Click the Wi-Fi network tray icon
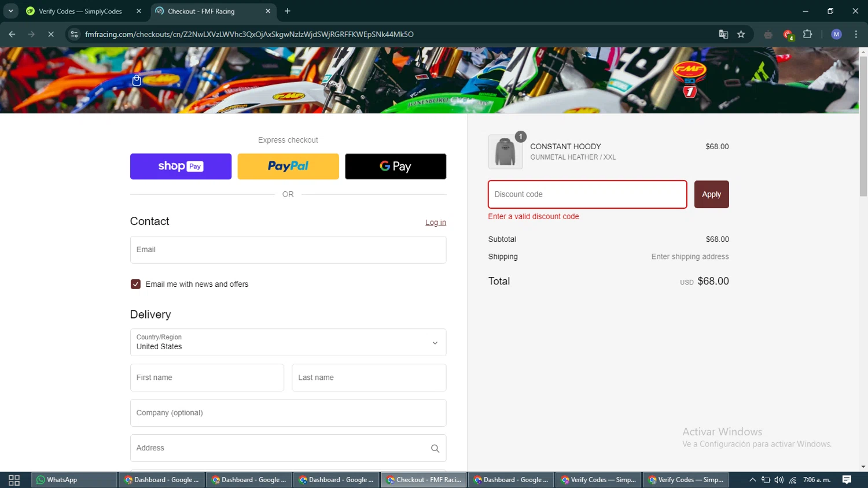 point(793,480)
